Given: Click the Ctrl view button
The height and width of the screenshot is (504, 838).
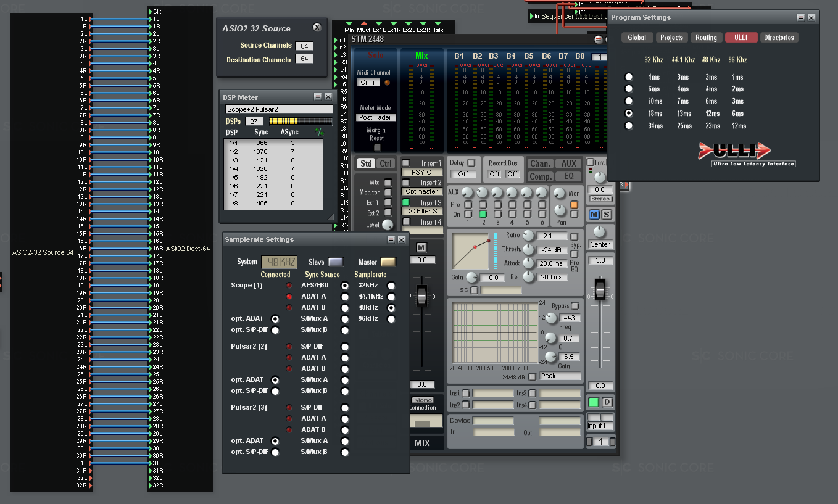Looking at the screenshot, I should pos(386,163).
